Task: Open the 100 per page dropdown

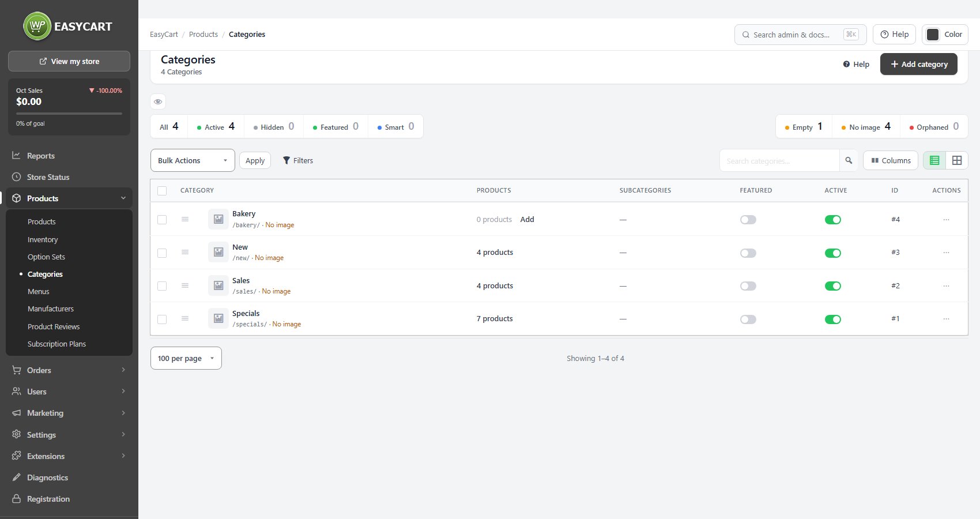Action: (186, 358)
